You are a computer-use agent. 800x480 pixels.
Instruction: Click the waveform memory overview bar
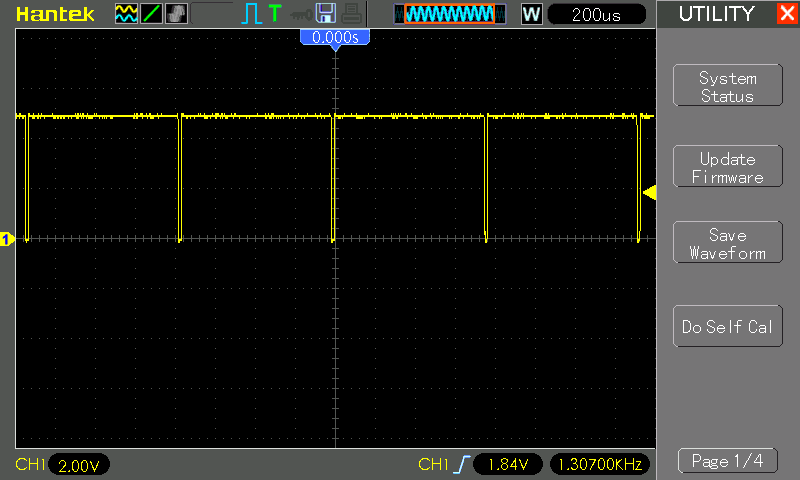450,14
